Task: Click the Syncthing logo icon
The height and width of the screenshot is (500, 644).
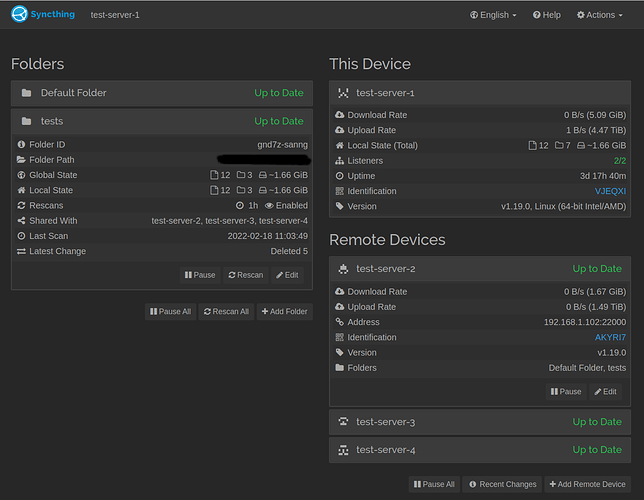Action: [19, 14]
